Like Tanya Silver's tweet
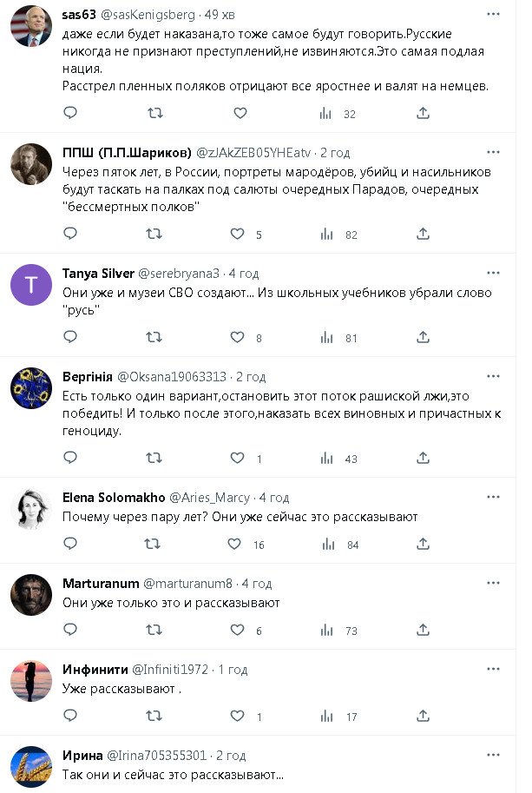This screenshot has width=532, height=793. click(237, 337)
